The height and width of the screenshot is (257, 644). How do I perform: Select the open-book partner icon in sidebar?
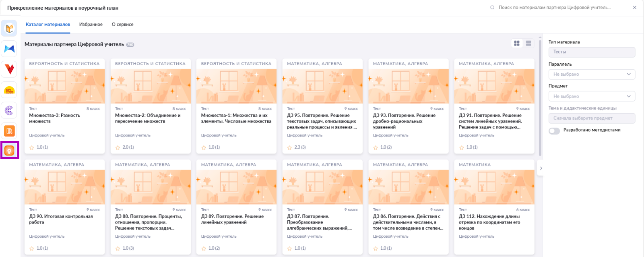point(9,28)
